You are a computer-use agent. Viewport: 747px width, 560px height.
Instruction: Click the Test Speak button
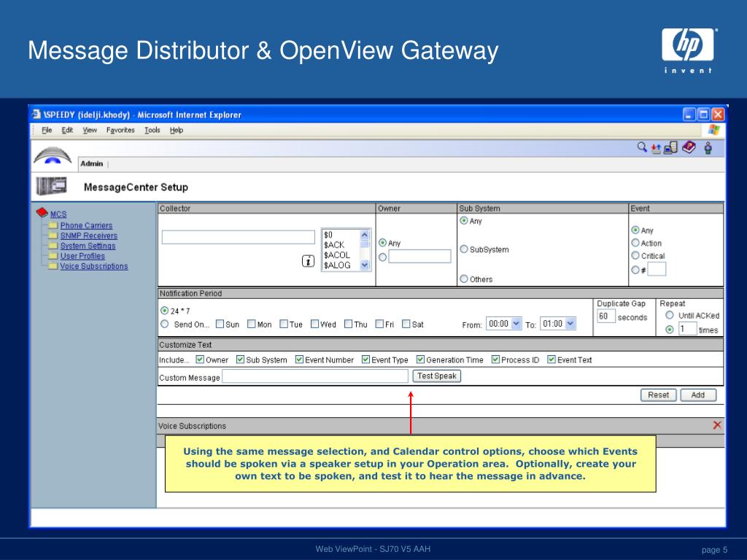(436, 376)
